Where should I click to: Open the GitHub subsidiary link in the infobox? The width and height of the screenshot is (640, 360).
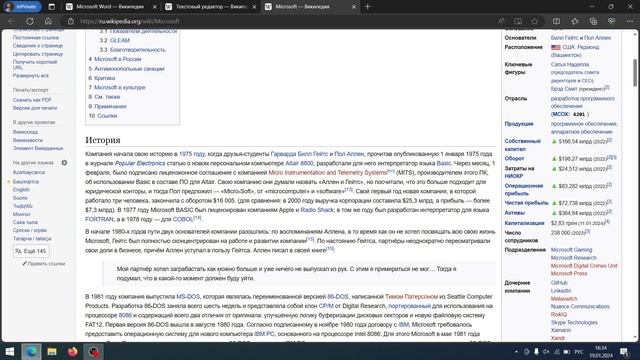[x=559, y=282]
